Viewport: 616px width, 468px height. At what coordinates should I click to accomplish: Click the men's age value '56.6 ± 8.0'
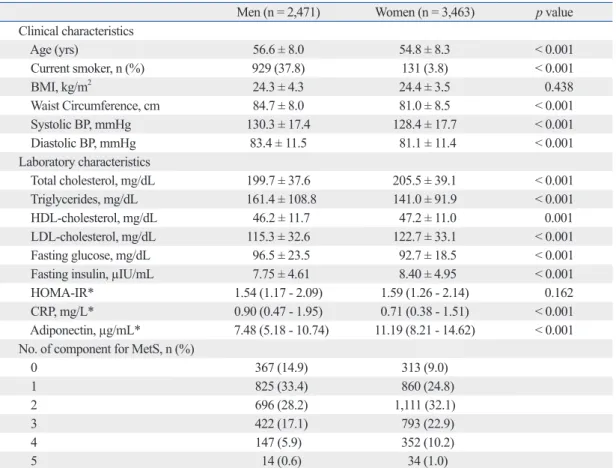[x=278, y=50]
